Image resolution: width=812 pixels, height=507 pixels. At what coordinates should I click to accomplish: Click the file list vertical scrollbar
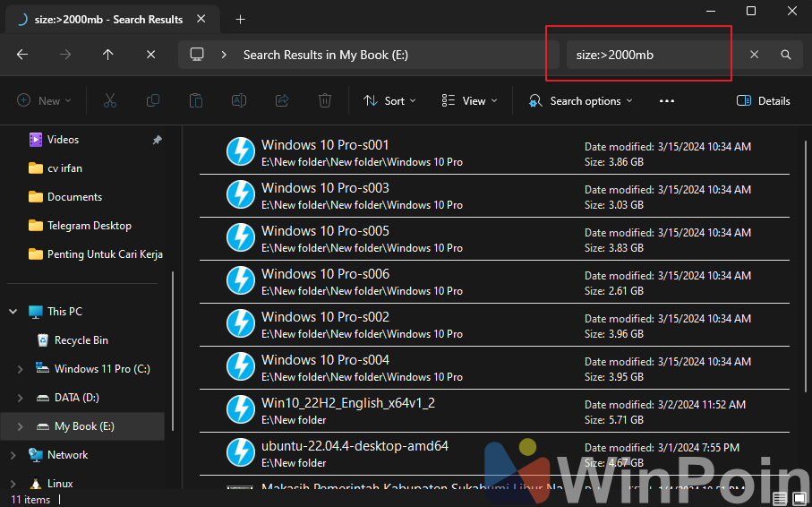pos(806,266)
